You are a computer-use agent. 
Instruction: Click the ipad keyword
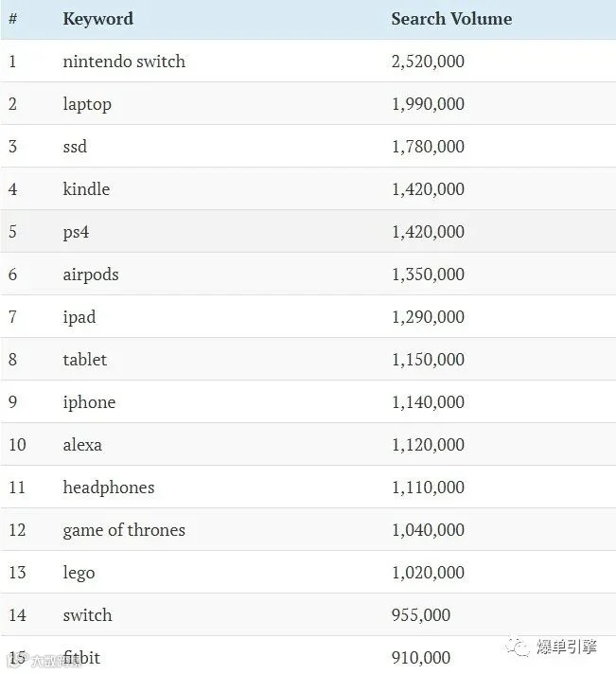pyautogui.click(x=79, y=317)
